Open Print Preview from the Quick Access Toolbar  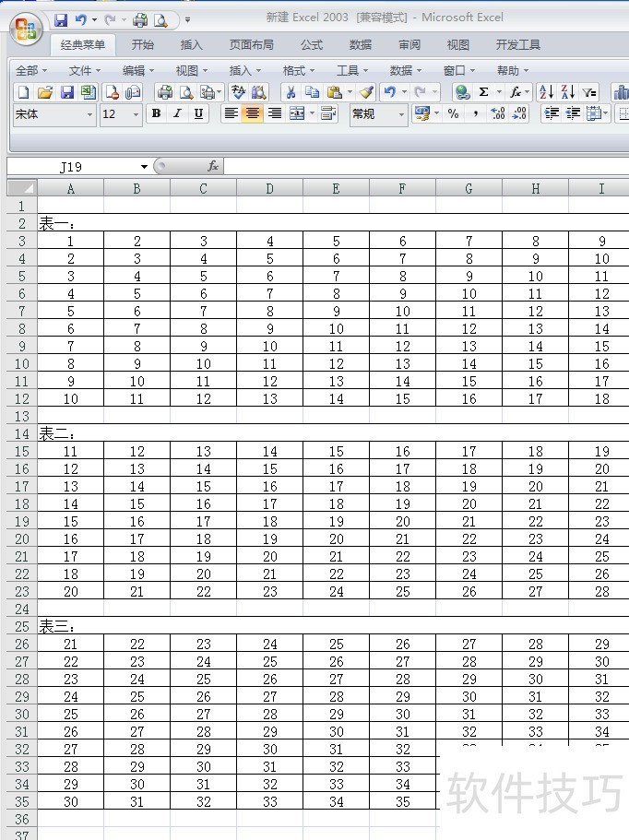click(160, 20)
